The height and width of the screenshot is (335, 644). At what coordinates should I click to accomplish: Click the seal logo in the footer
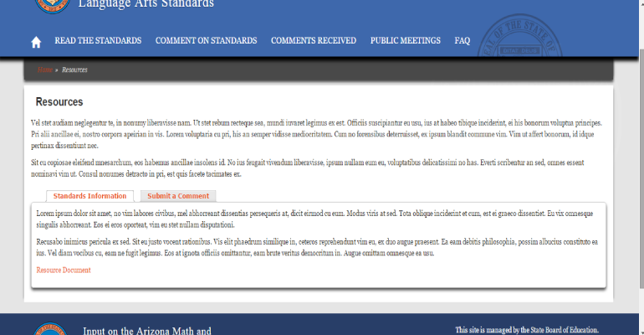(52, 329)
